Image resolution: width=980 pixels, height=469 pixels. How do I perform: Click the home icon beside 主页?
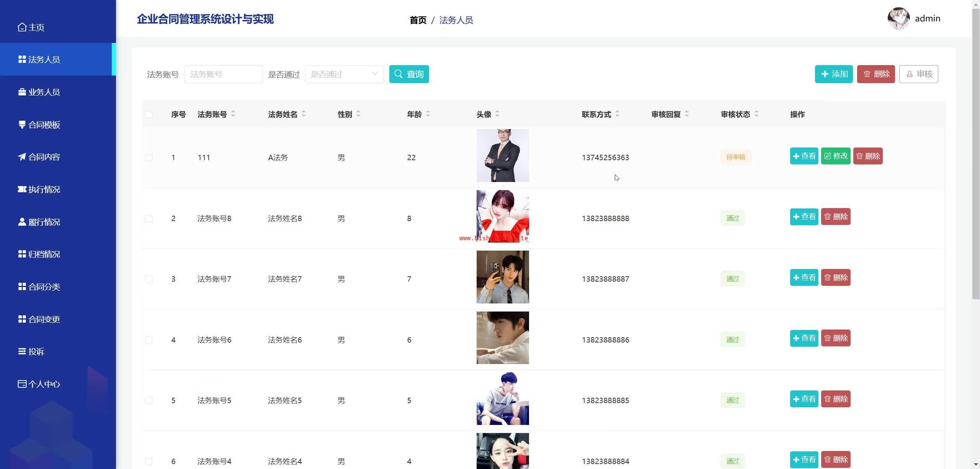coord(22,27)
